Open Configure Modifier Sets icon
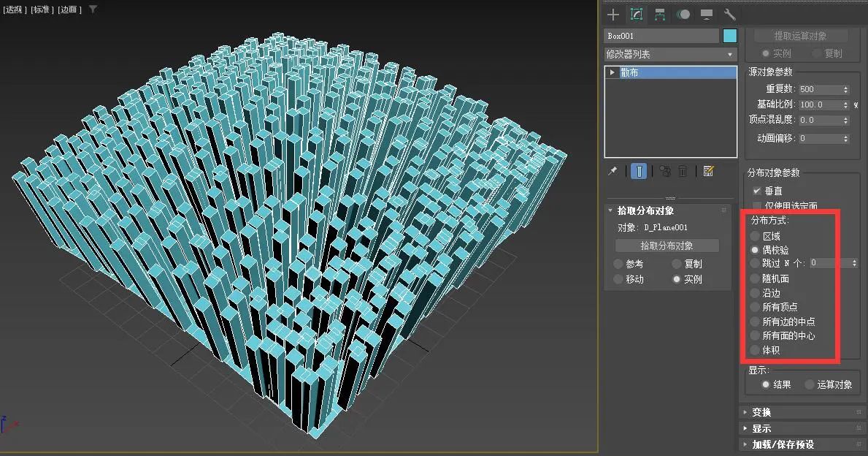The width and height of the screenshot is (868, 456). pyautogui.click(x=708, y=171)
